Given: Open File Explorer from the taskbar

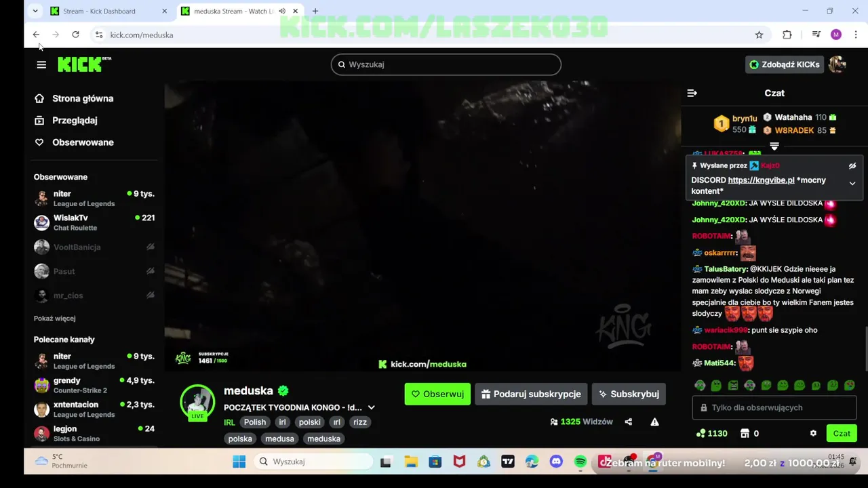Looking at the screenshot, I should pyautogui.click(x=411, y=462).
